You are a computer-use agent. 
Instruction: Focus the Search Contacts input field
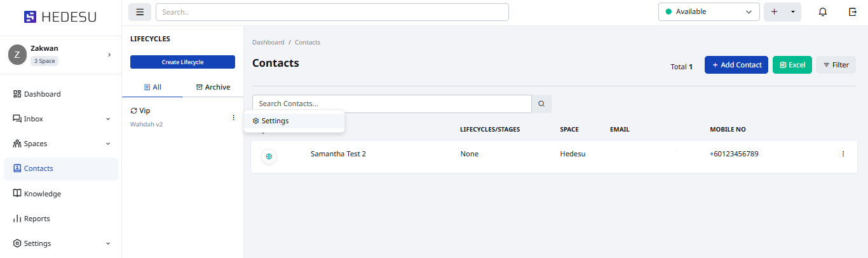coord(391,104)
